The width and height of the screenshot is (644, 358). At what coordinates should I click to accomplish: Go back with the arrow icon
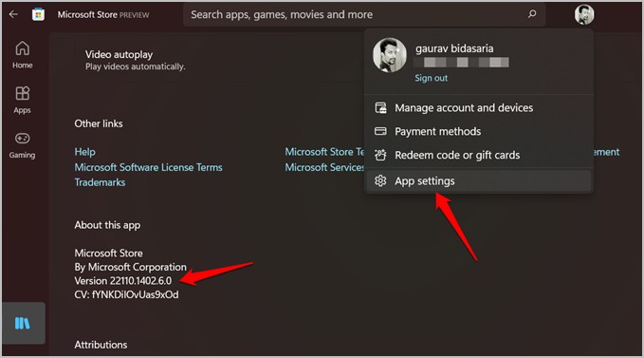pyautogui.click(x=13, y=14)
